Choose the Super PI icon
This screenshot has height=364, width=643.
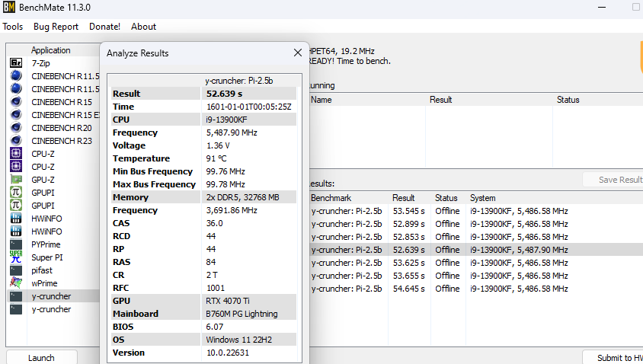pos(16,257)
